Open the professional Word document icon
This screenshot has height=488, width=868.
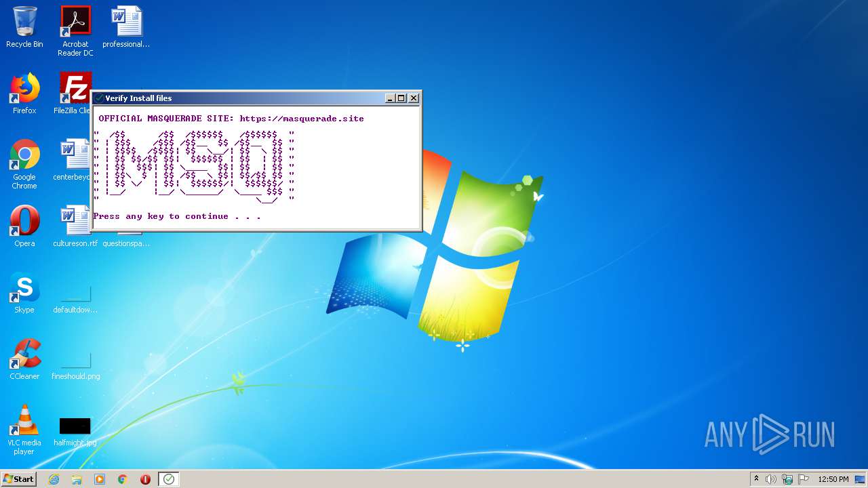click(x=126, y=27)
